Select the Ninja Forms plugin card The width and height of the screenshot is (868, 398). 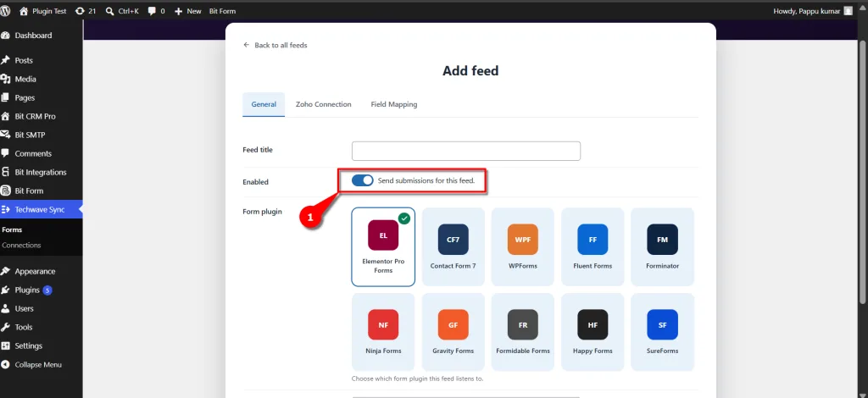point(383,332)
